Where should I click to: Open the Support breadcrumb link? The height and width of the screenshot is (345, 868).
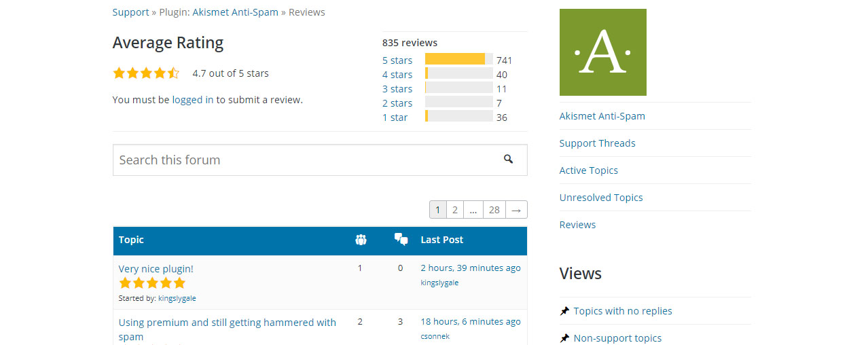tap(130, 12)
